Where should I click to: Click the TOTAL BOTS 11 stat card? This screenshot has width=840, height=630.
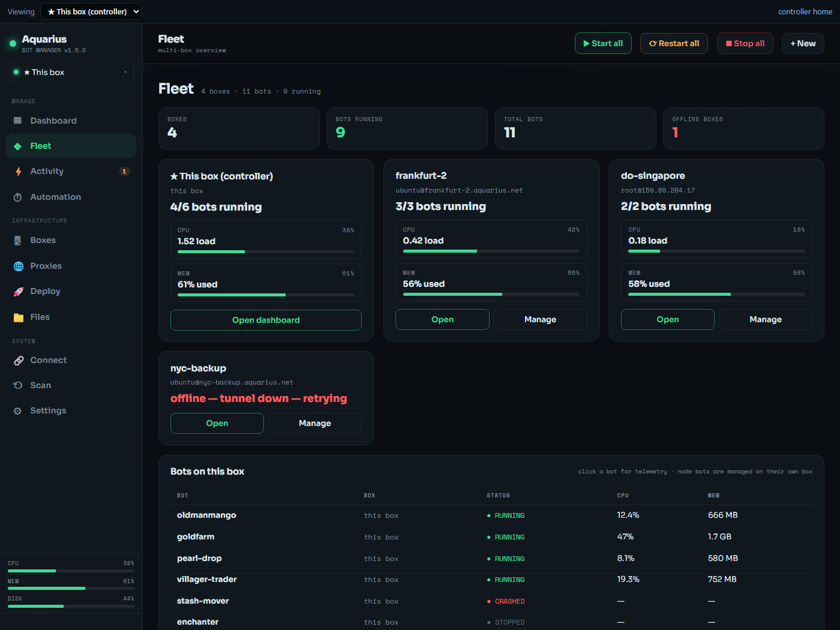[575, 128]
